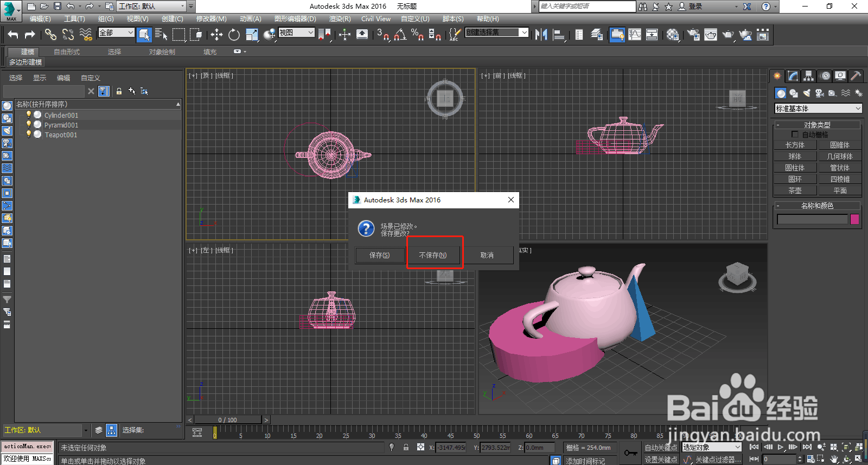The height and width of the screenshot is (465, 868).
Task: Select the Unlink Selection tool
Action: (x=68, y=35)
